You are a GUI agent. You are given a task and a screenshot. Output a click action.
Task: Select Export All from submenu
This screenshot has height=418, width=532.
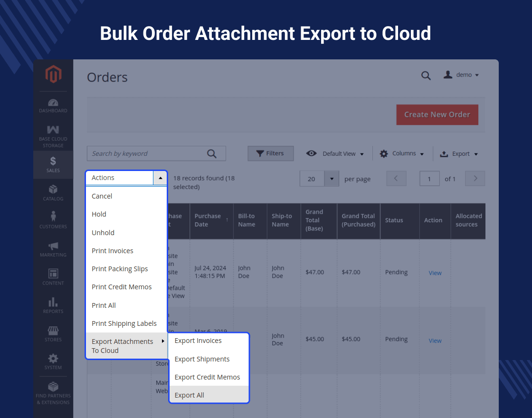tap(190, 395)
